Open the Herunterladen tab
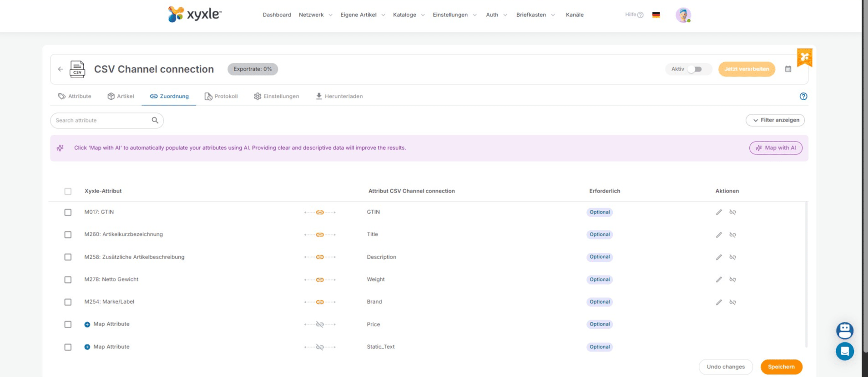The height and width of the screenshot is (377, 868). [339, 97]
